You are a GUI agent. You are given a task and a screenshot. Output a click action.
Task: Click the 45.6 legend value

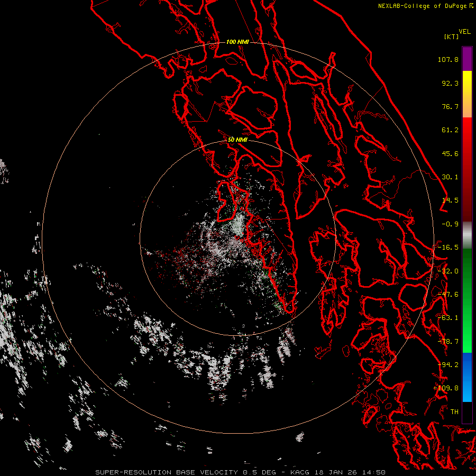(x=450, y=153)
